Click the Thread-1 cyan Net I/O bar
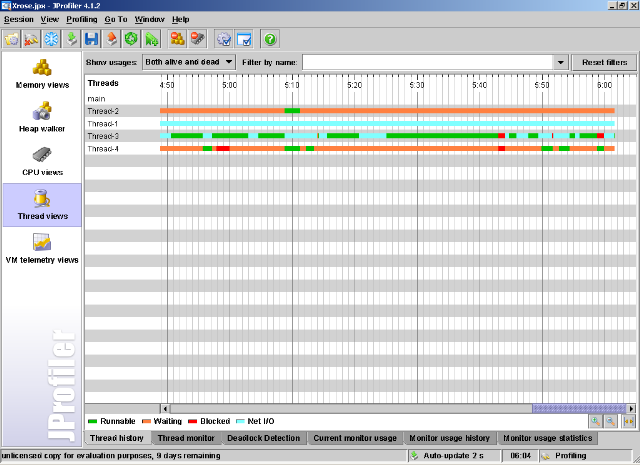 (x=387, y=123)
